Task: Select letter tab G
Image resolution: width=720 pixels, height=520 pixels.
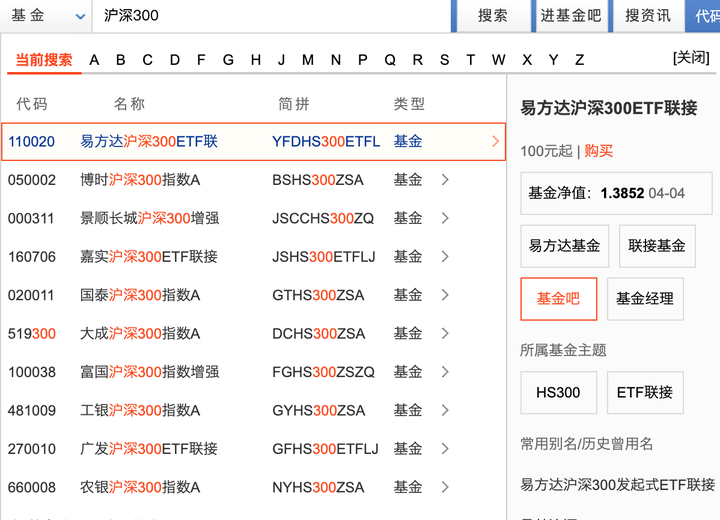Action: coord(228,60)
